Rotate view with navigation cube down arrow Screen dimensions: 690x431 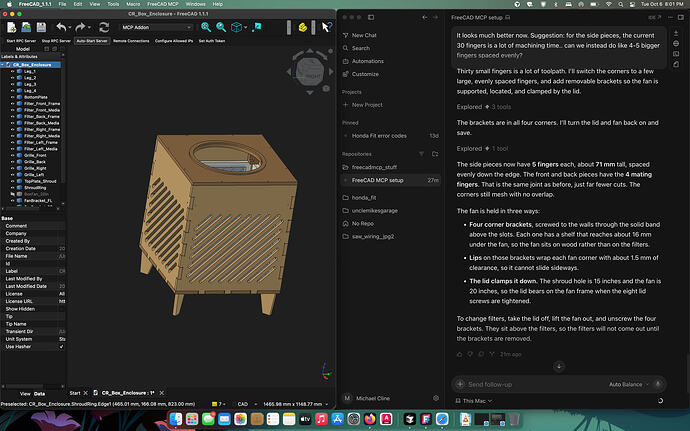point(310,92)
